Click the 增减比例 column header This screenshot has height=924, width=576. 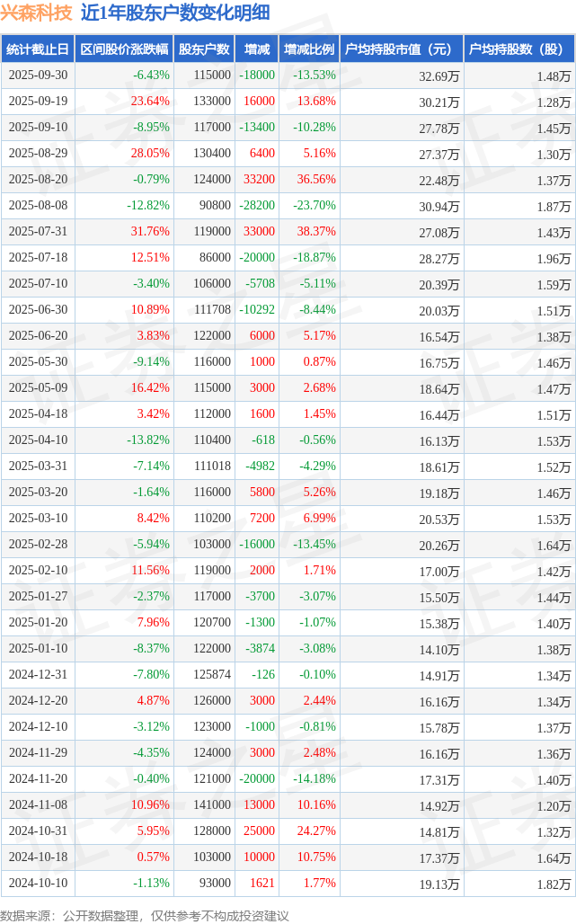tap(309, 49)
